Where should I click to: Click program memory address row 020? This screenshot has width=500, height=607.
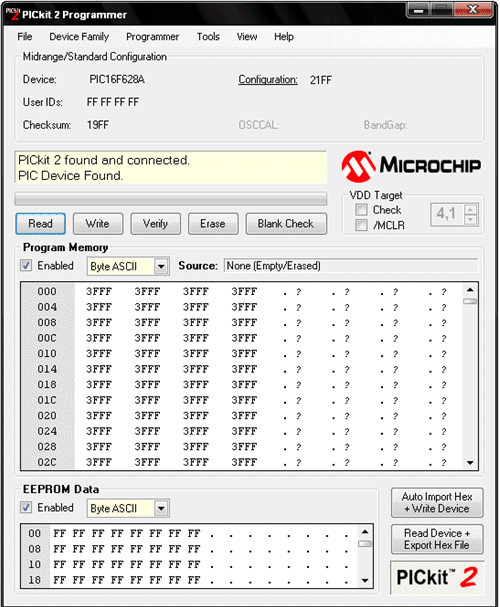pyautogui.click(x=47, y=415)
